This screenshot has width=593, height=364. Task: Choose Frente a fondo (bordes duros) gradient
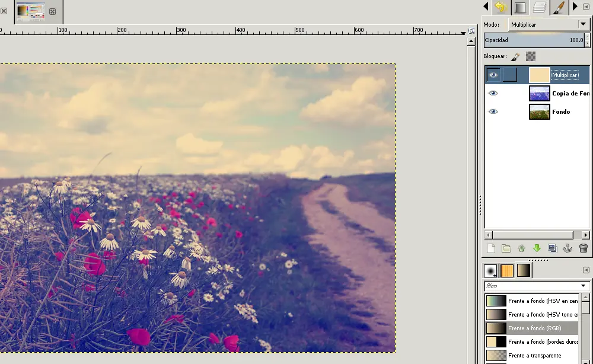534,342
